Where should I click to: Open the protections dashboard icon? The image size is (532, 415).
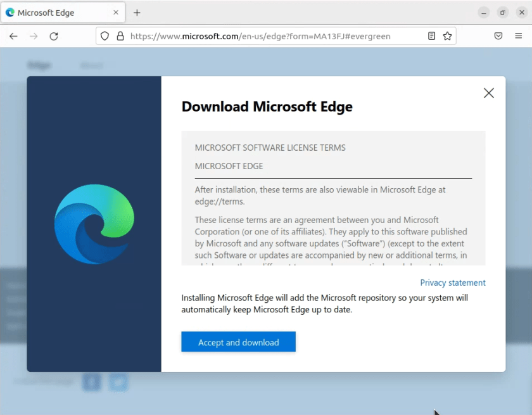pyautogui.click(x=498, y=36)
